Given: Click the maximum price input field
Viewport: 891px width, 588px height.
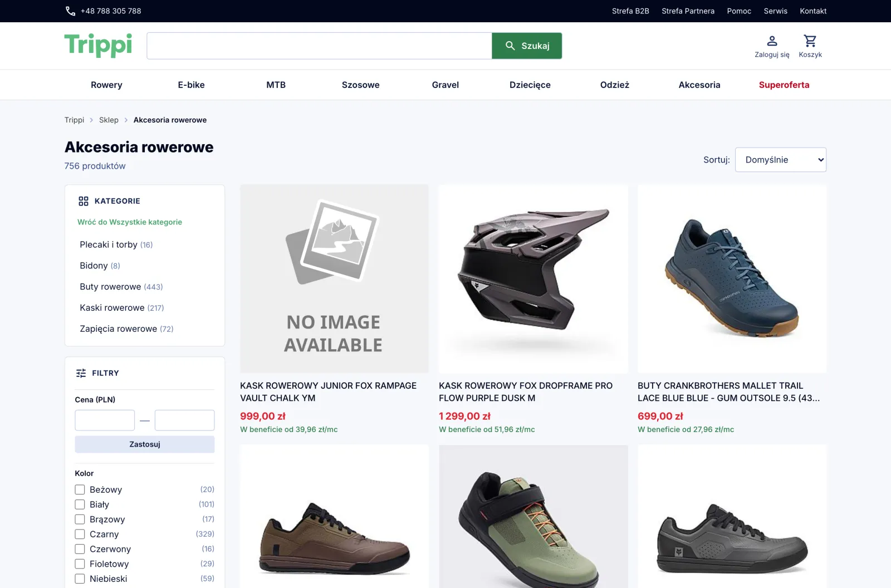Looking at the screenshot, I should [x=184, y=420].
